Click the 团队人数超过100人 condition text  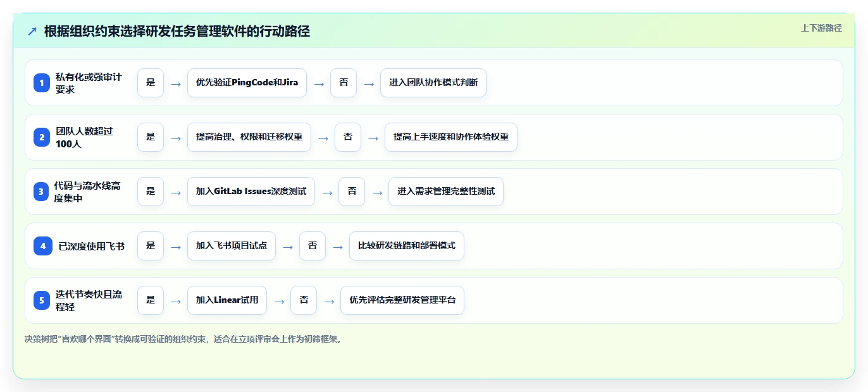click(84, 137)
